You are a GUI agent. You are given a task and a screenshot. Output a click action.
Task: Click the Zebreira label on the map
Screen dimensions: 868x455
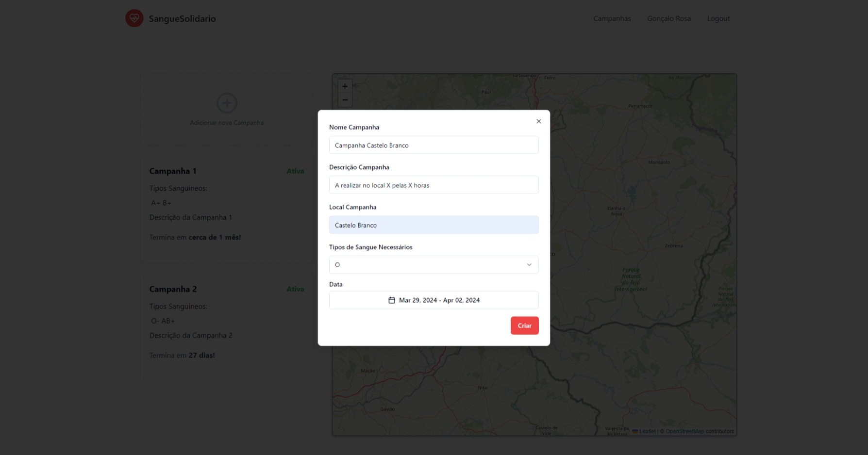click(x=674, y=246)
